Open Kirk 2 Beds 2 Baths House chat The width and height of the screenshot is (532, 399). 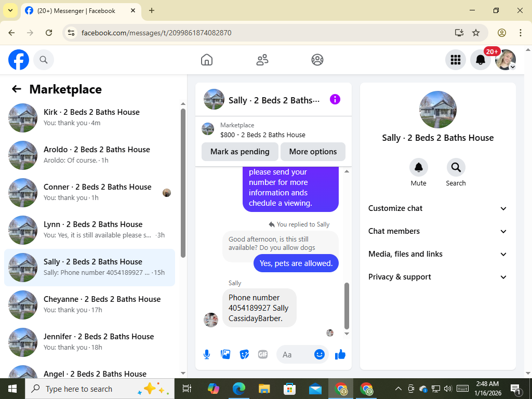click(x=89, y=118)
